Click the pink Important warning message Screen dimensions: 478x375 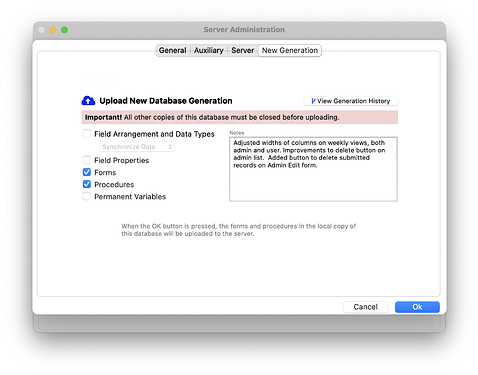(240, 117)
